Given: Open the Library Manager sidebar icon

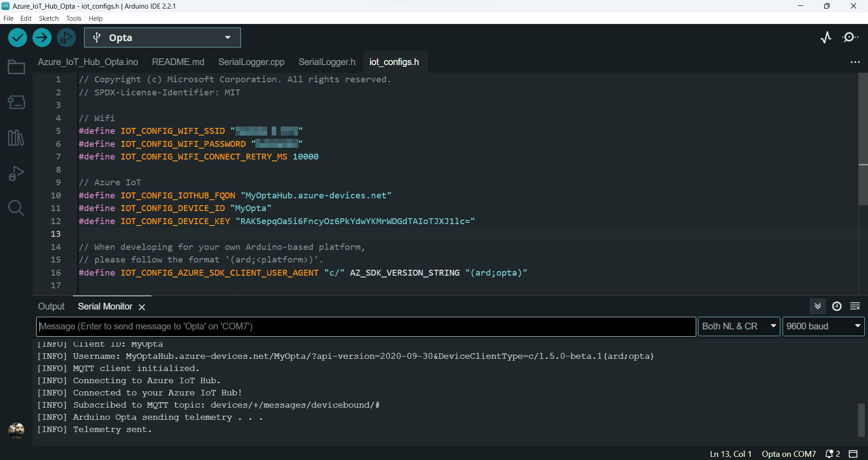Looking at the screenshot, I should click(x=16, y=137).
